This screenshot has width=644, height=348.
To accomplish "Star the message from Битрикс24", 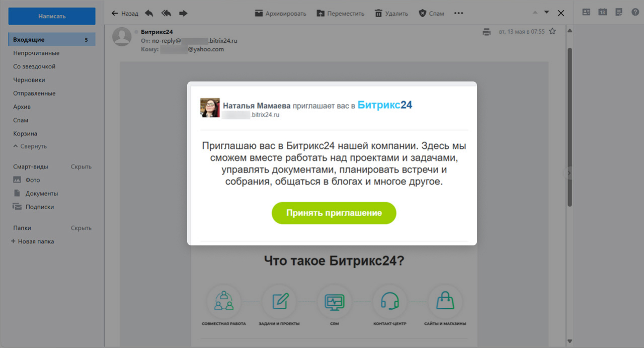I will (x=552, y=31).
